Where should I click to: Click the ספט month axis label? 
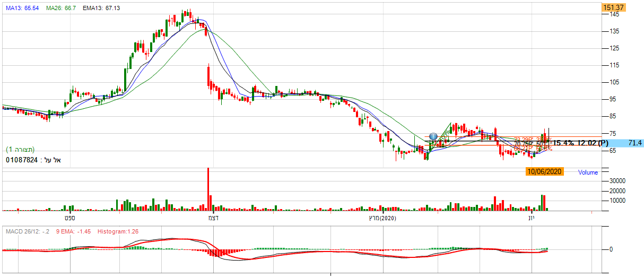[x=66, y=218]
